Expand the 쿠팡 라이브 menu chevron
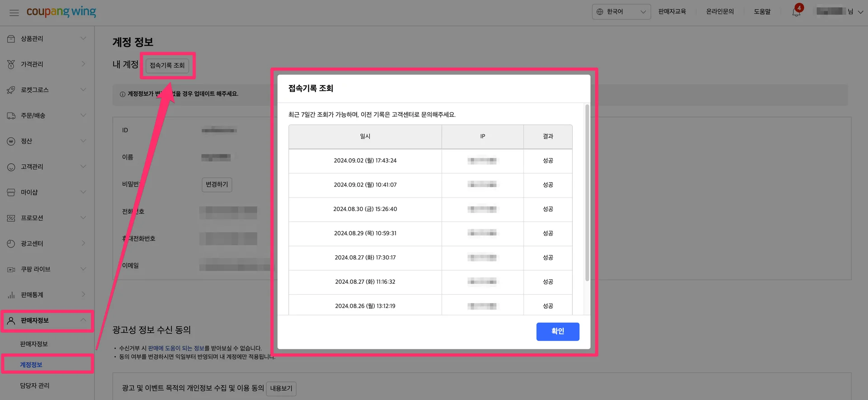Screen dimensions: 868x400 click(x=83, y=269)
